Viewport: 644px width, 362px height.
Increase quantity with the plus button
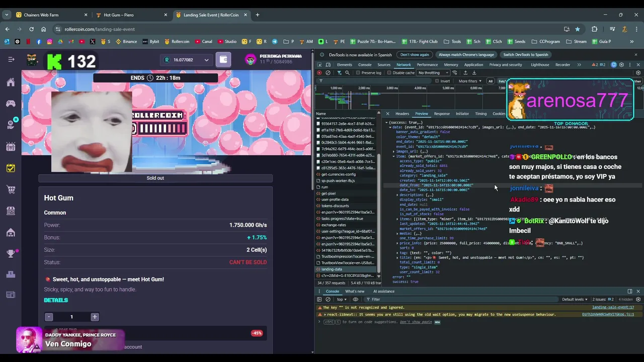[x=94, y=317]
